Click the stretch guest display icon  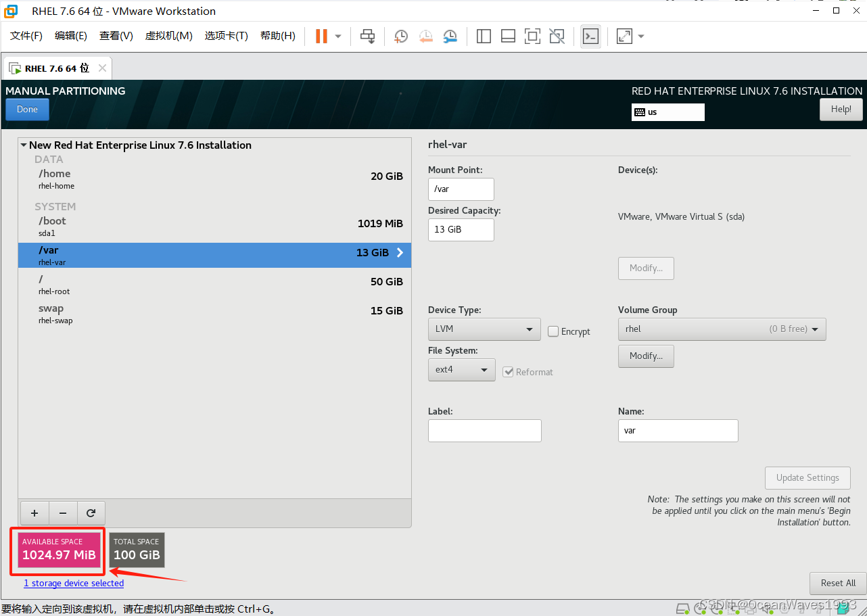pos(624,36)
